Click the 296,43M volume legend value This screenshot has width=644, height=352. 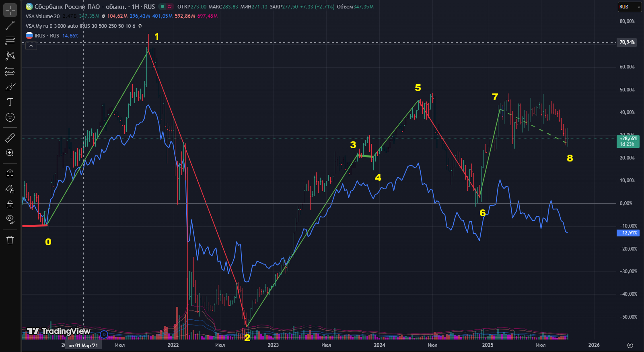click(x=140, y=16)
